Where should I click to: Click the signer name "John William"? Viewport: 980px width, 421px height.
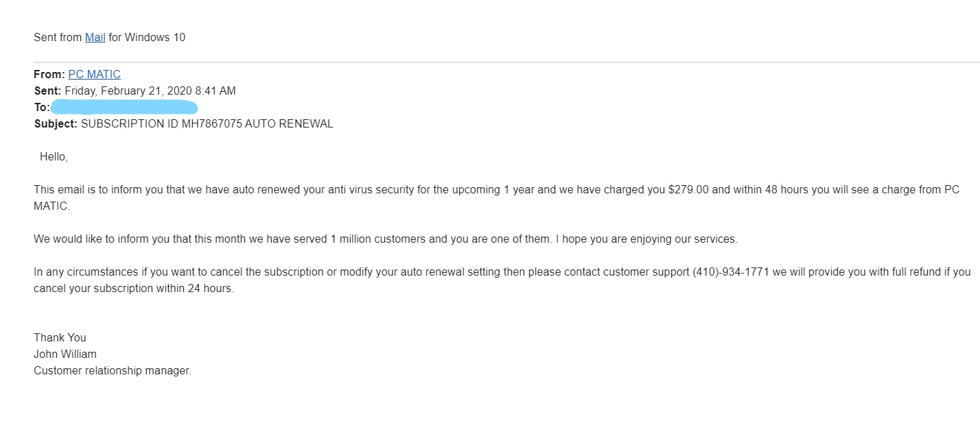click(x=65, y=354)
